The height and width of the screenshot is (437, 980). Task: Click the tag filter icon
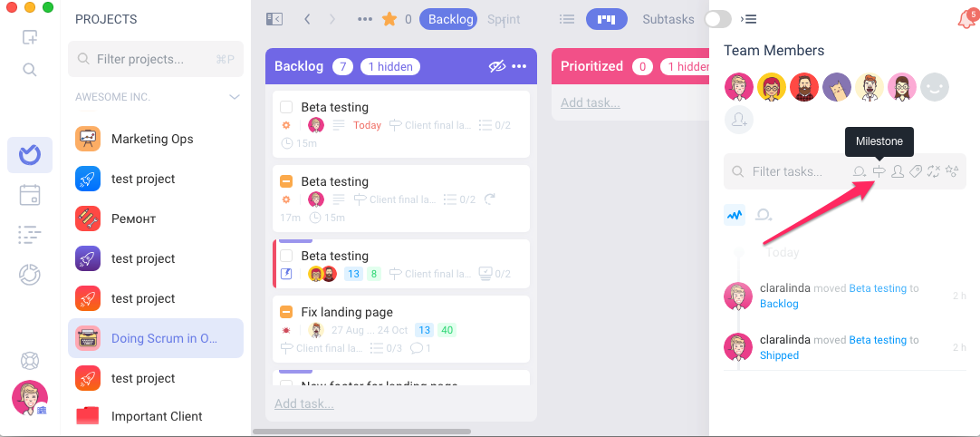coord(916,171)
